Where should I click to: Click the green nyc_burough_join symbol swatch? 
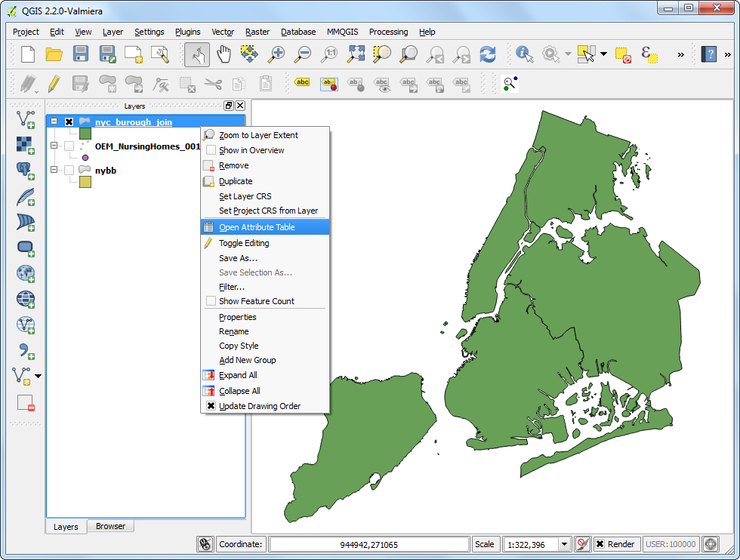coord(85,134)
